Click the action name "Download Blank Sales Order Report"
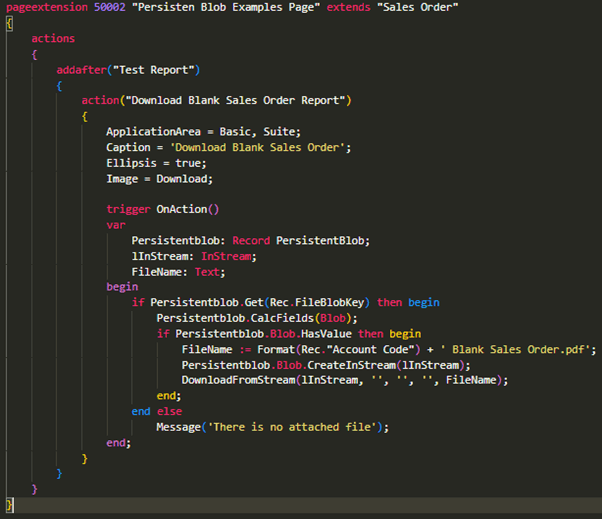 236,101
